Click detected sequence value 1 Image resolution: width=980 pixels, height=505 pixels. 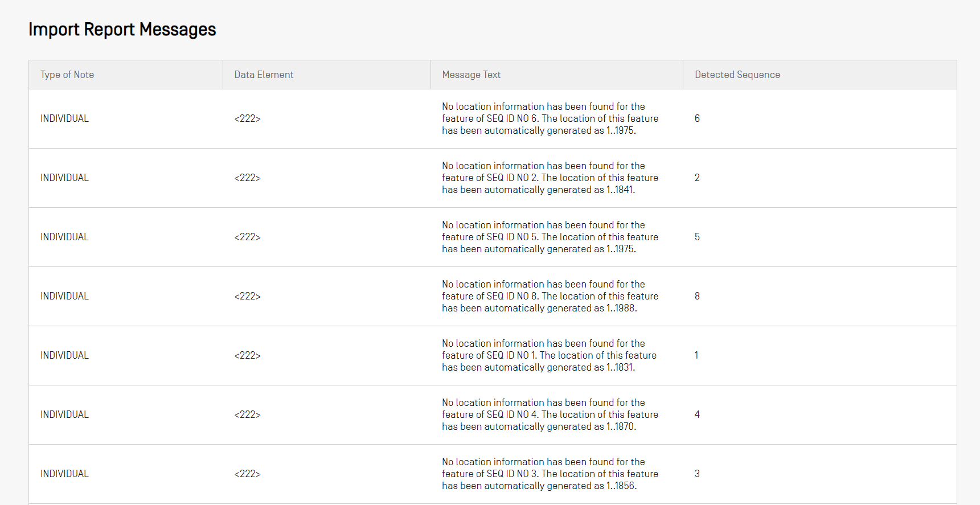tap(696, 355)
